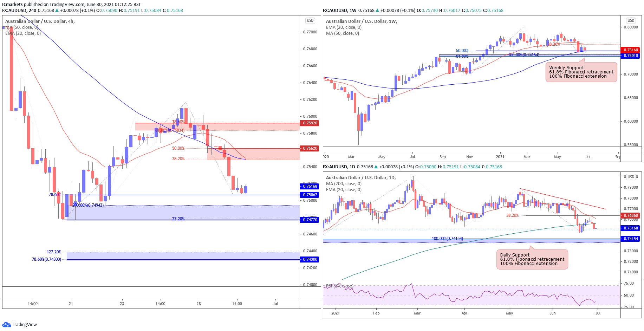Click the 'Apr' marker on daily time axis
Viewport: 644px width, 331px height.
tap(464, 313)
